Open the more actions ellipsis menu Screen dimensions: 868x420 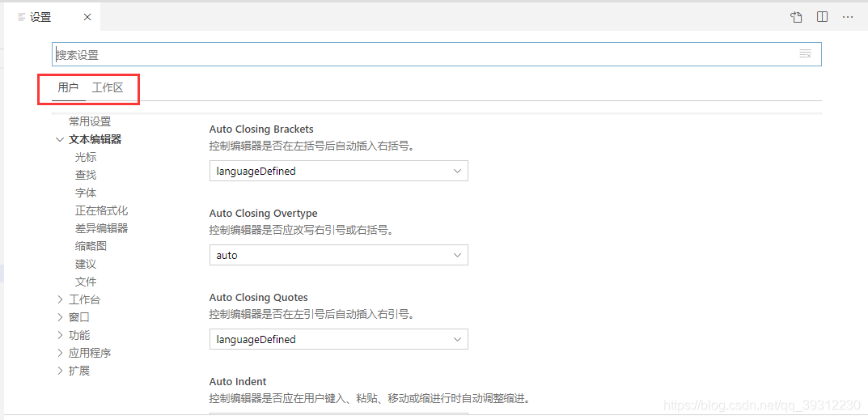pos(848,17)
